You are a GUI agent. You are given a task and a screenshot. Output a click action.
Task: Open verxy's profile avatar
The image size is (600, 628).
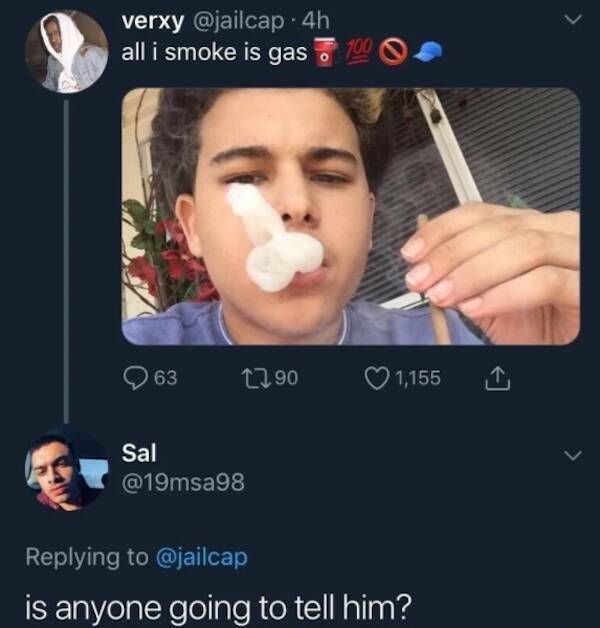pos(67,51)
